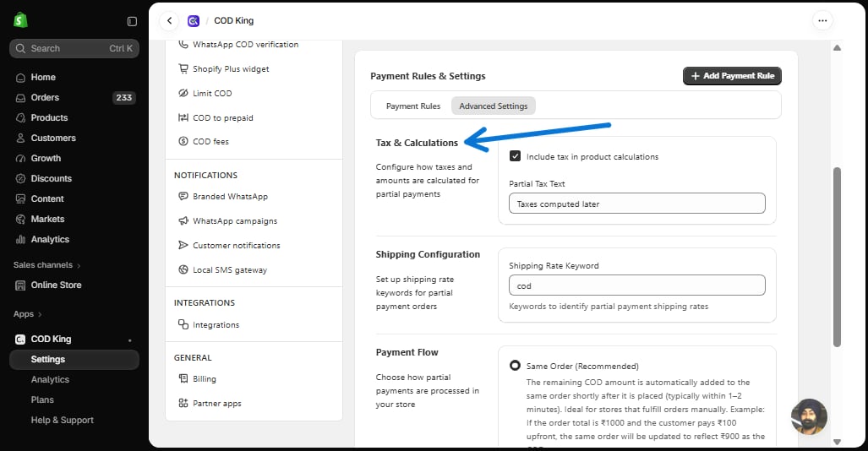Click the Local SMS gateway icon
This screenshot has height=451, width=868.
(183, 269)
